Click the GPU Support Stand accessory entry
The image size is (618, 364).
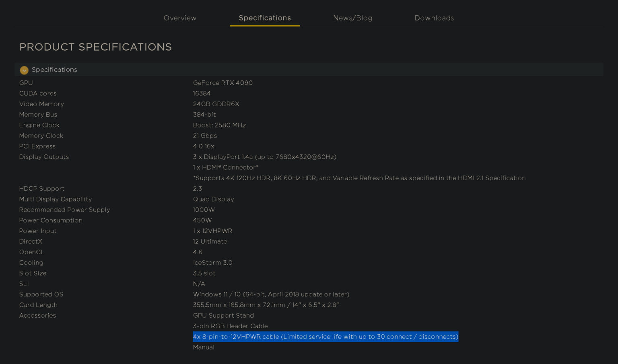(223, 315)
